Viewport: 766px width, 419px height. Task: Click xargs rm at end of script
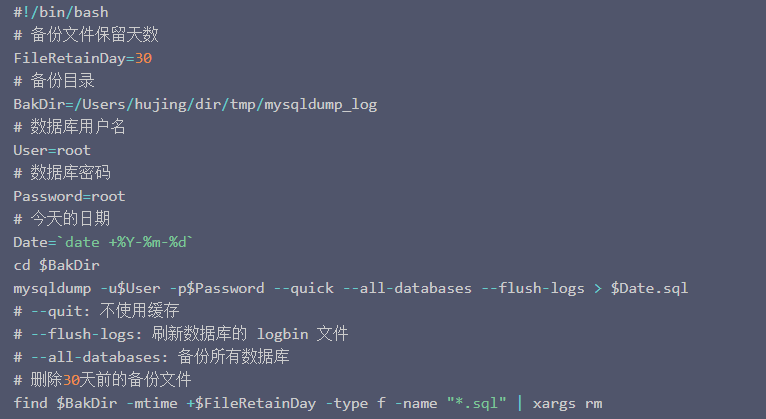click(x=567, y=403)
